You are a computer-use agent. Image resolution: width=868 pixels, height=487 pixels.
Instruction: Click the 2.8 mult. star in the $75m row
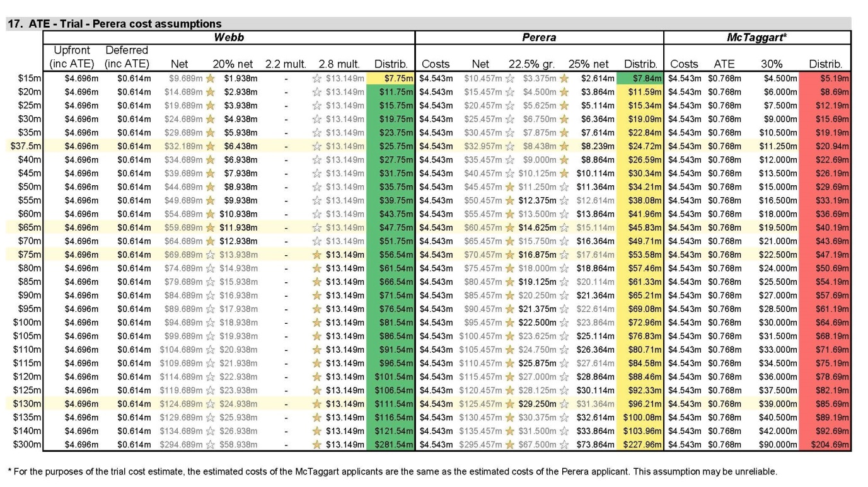click(317, 255)
